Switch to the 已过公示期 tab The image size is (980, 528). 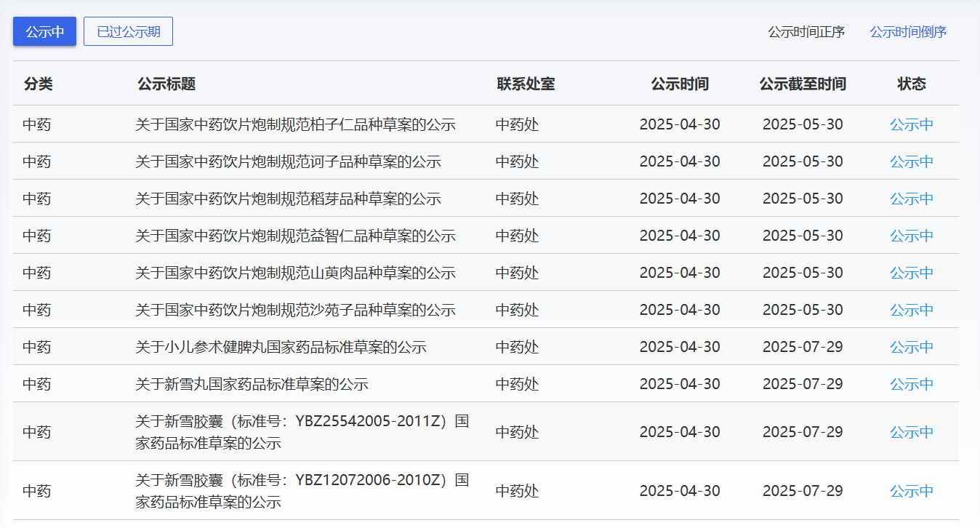point(128,32)
